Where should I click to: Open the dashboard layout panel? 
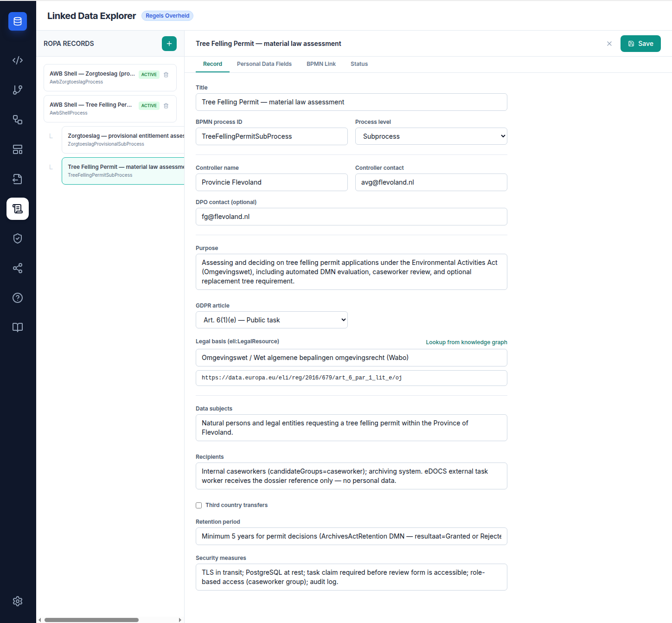click(x=17, y=149)
